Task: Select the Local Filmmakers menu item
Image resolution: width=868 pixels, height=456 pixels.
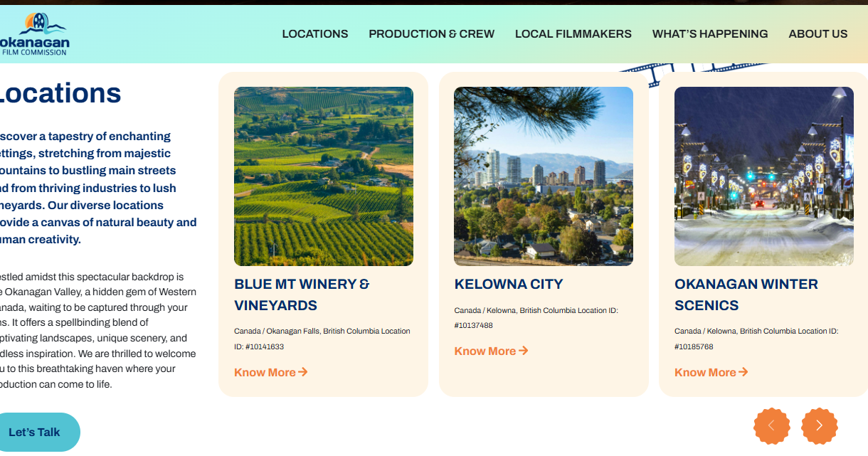Action: (x=573, y=33)
